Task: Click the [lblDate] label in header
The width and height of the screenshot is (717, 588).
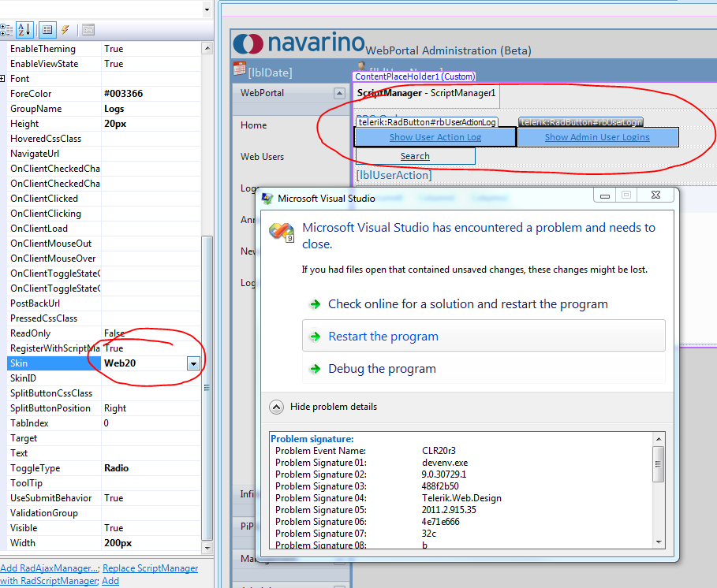Action: [x=270, y=73]
